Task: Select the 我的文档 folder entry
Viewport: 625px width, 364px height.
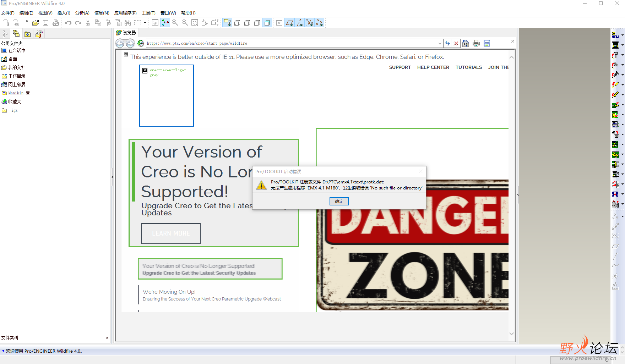Action: pos(13,67)
